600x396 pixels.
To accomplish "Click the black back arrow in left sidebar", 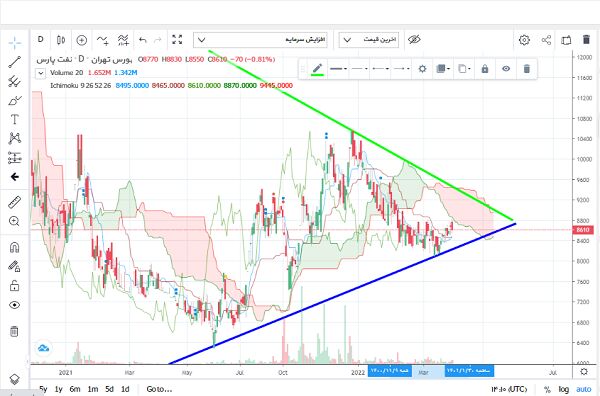I will click(x=15, y=177).
